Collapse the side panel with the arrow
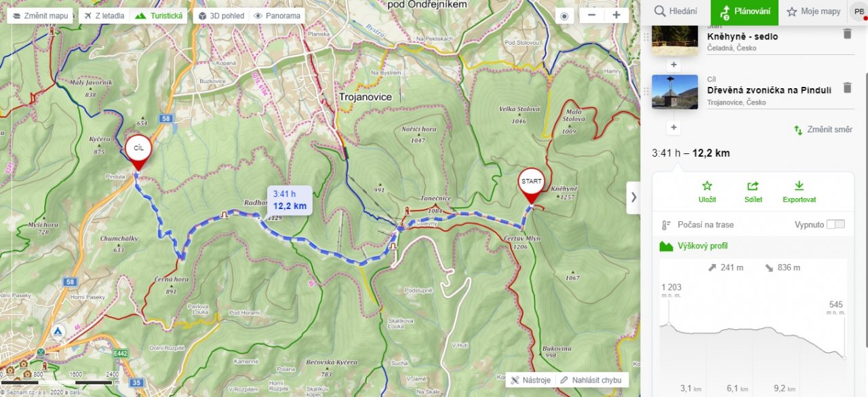 pyautogui.click(x=633, y=197)
